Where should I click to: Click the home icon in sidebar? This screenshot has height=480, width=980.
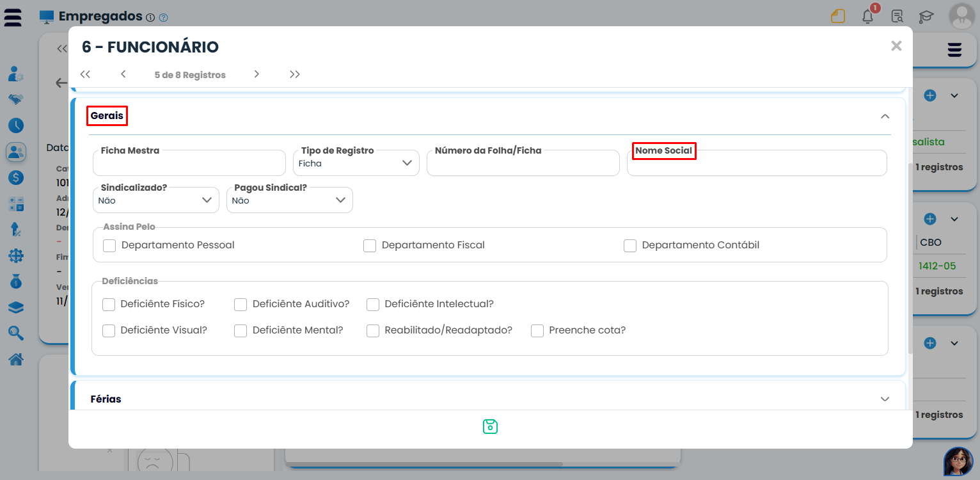point(16,359)
